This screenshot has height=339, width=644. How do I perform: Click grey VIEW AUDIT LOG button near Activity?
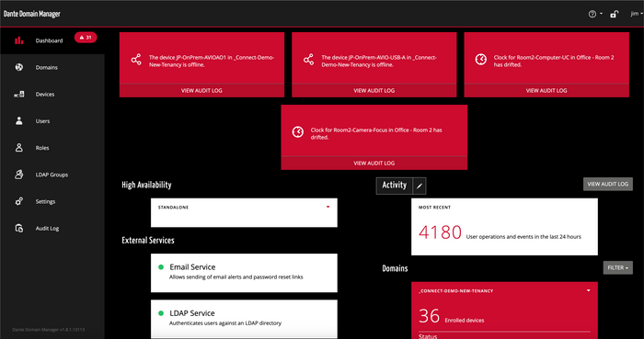point(608,184)
